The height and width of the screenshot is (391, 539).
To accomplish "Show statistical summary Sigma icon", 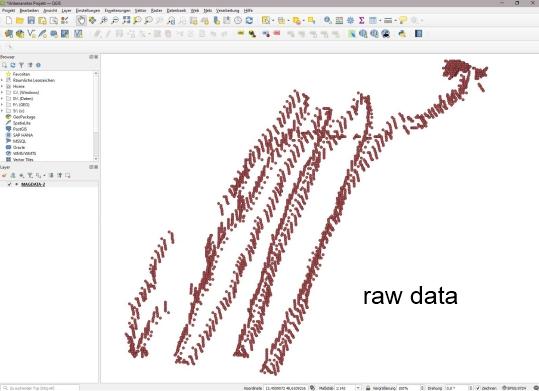I will coord(362,21).
